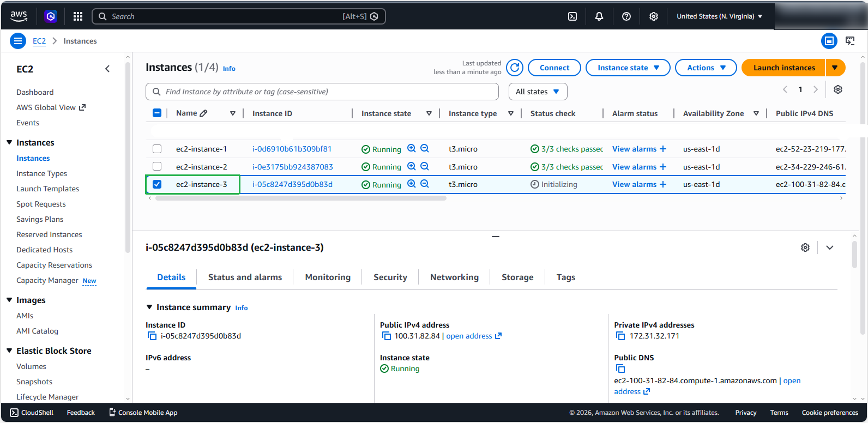
Task: Sort by Availability Zone column arrow
Action: pyautogui.click(x=756, y=113)
